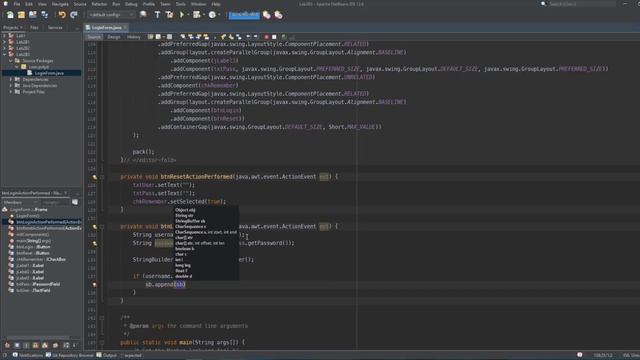The image size is (640, 360).
Task: Click the Notifications icon in the status bar
Action: point(15,355)
